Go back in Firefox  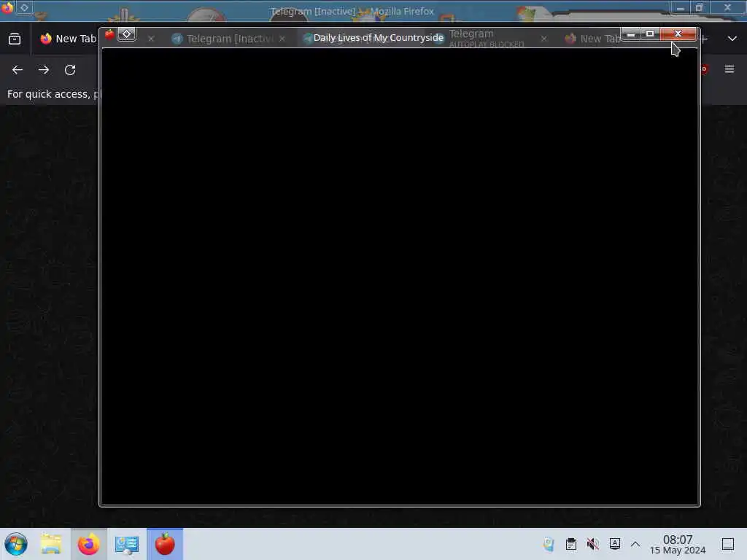[18, 70]
